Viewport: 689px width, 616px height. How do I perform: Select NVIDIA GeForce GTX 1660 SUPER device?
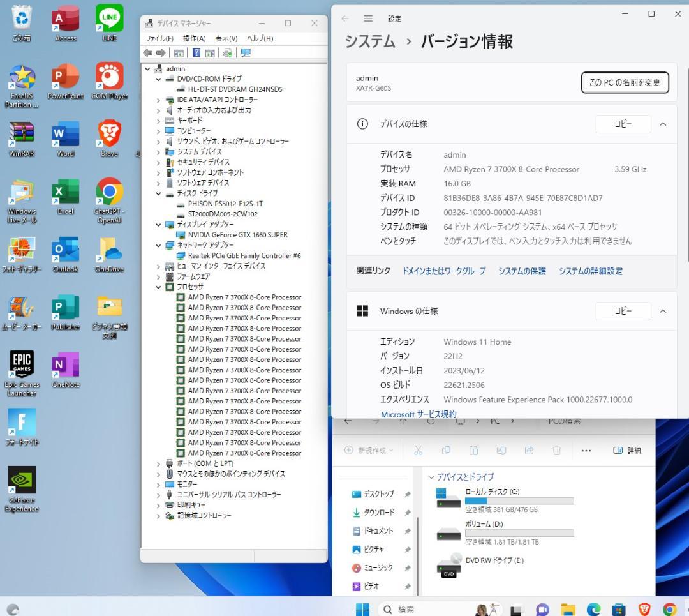237,235
